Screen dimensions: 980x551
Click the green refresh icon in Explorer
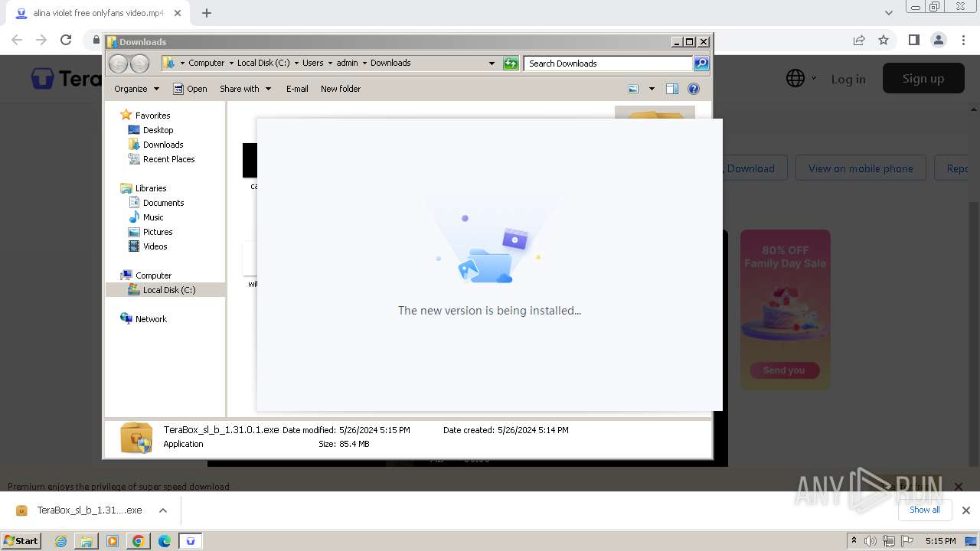[511, 64]
